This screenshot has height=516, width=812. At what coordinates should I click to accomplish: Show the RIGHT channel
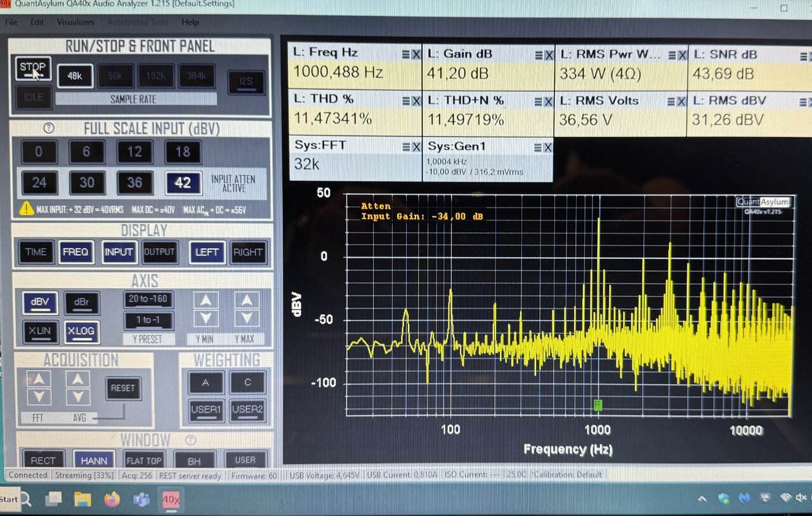[x=248, y=252]
